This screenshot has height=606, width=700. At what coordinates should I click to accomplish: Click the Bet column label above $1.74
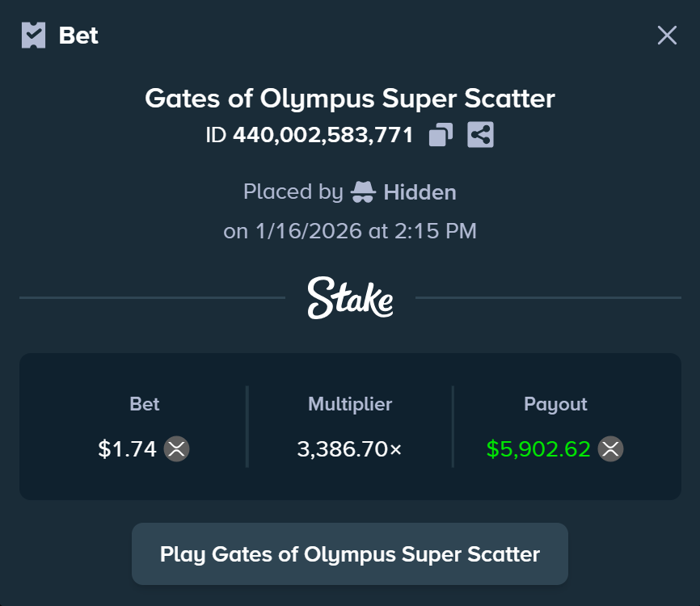(x=145, y=404)
